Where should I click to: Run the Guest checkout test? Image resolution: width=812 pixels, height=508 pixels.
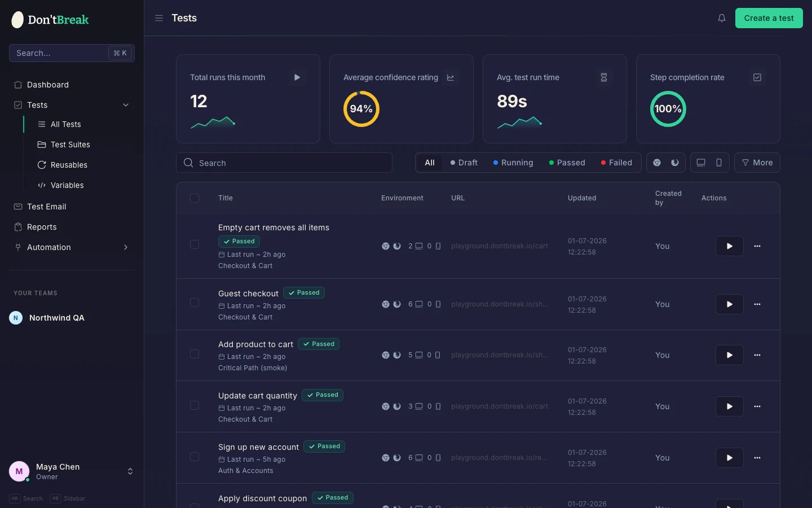(730, 304)
